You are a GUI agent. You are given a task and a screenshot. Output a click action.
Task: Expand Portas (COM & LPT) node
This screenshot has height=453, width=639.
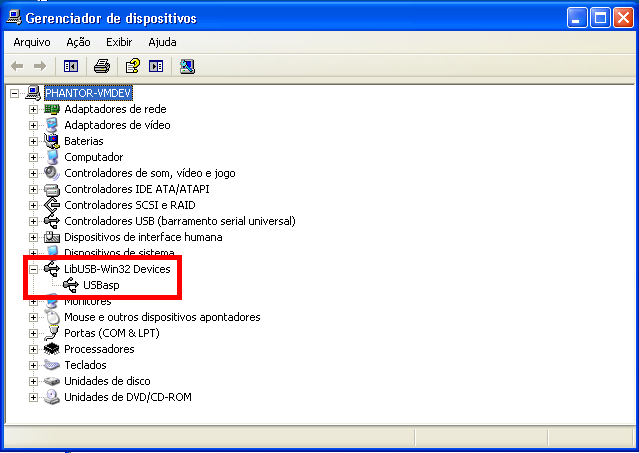(33, 333)
